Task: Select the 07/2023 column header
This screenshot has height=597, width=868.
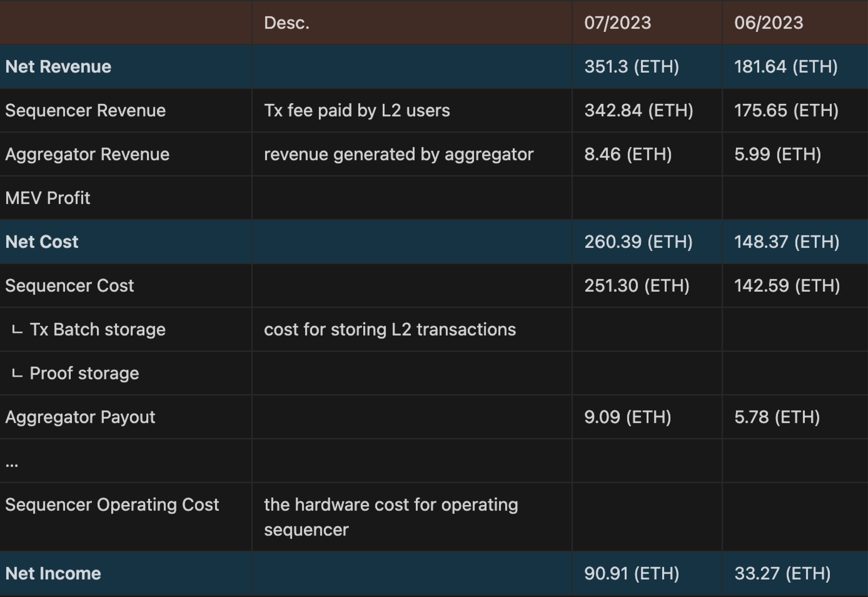Action: click(617, 23)
